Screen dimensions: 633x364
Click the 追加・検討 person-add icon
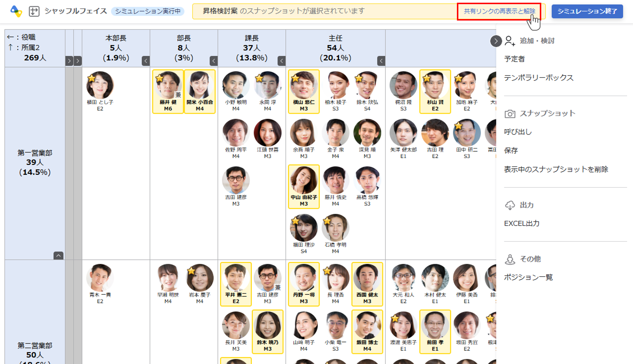510,41
